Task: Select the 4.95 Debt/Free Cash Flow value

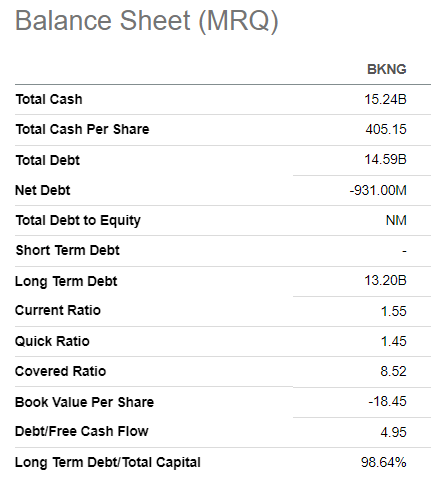Action: (393, 432)
